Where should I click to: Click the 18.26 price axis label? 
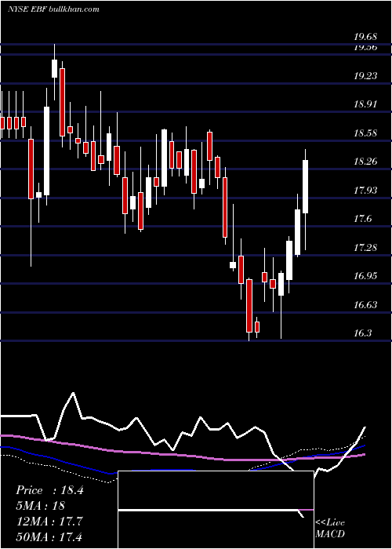coord(365,162)
